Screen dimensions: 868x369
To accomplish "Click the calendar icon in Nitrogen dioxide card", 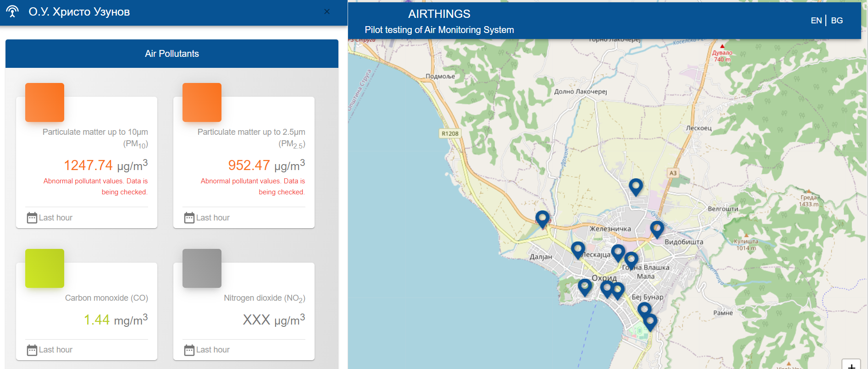I will point(189,350).
